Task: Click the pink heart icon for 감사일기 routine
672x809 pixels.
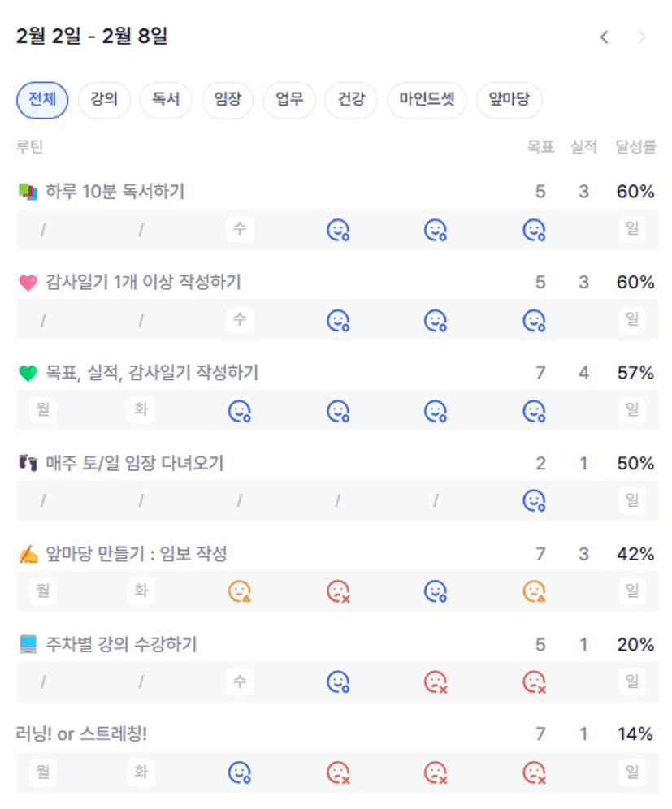Action: click(x=28, y=283)
